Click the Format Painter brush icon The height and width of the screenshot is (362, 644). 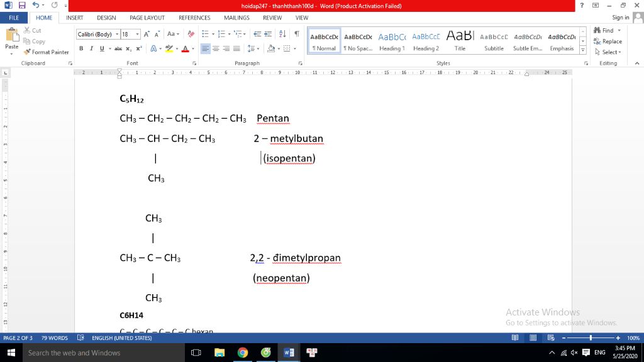(28, 52)
